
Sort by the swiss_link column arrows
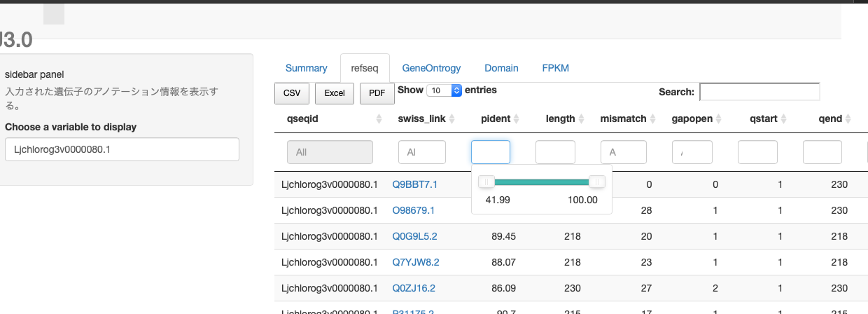tap(452, 119)
